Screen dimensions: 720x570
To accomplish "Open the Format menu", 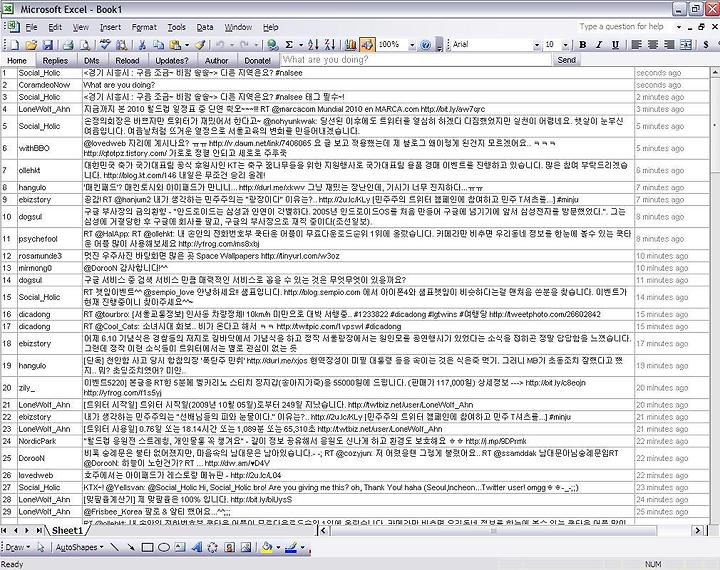I will pyautogui.click(x=144, y=27).
